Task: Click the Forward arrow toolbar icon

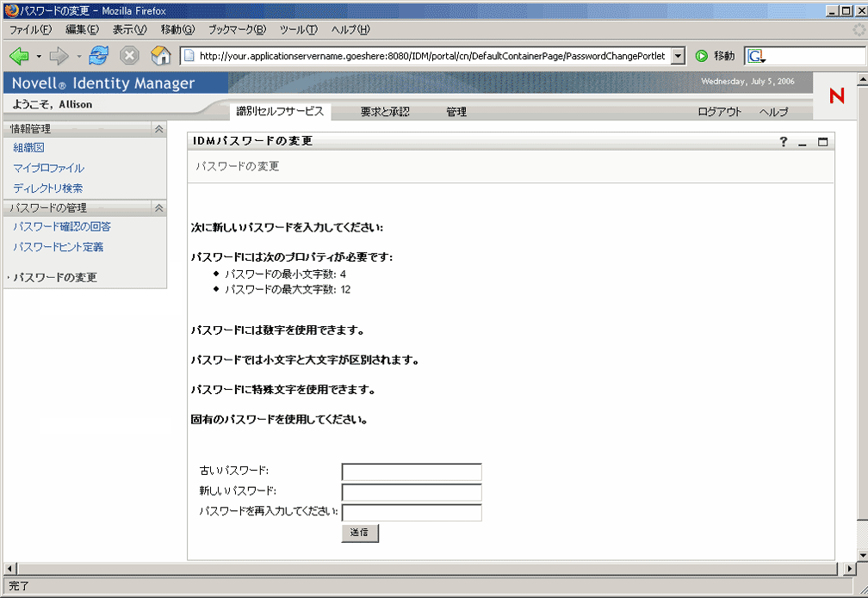Action: pyautogui.click(x=59, y=55)
